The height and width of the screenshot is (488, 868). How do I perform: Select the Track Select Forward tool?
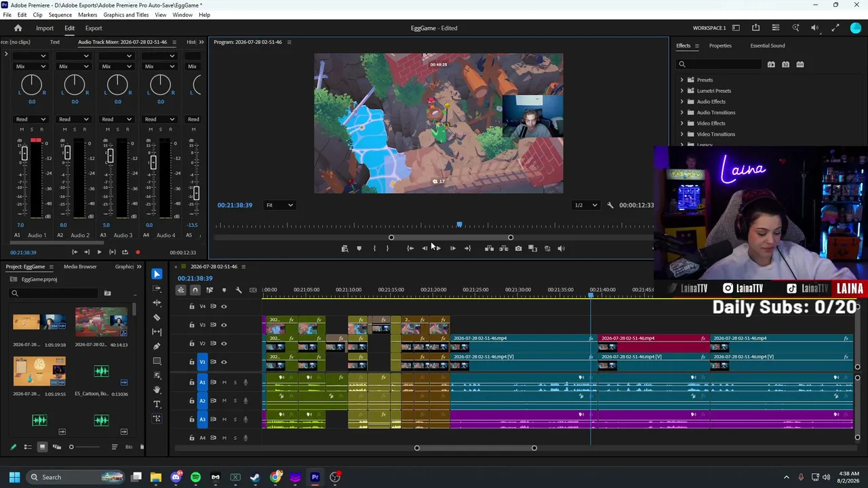[157, 288]
